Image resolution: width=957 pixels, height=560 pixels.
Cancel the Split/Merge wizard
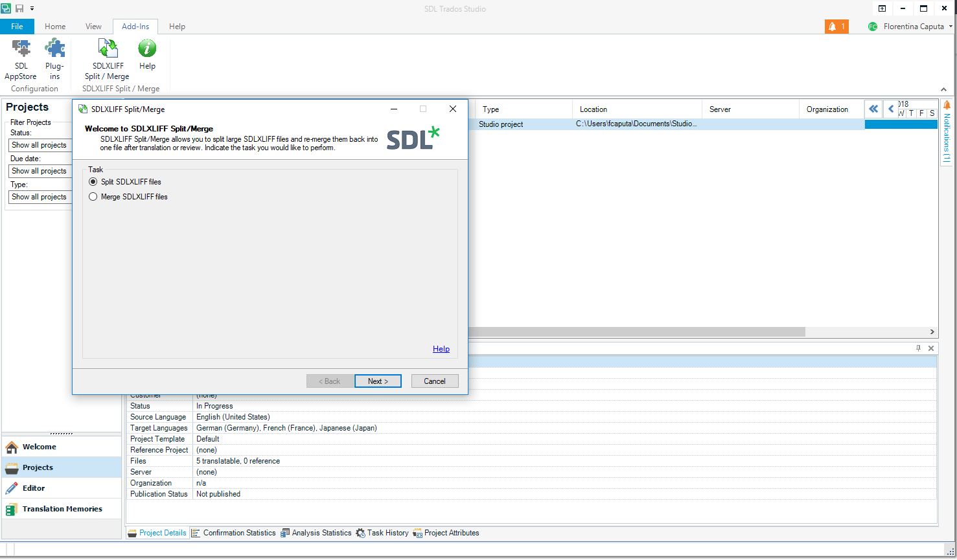(435, 381)
